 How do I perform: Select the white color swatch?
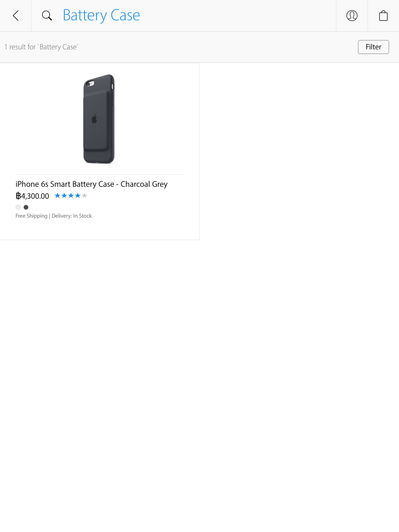18,207
